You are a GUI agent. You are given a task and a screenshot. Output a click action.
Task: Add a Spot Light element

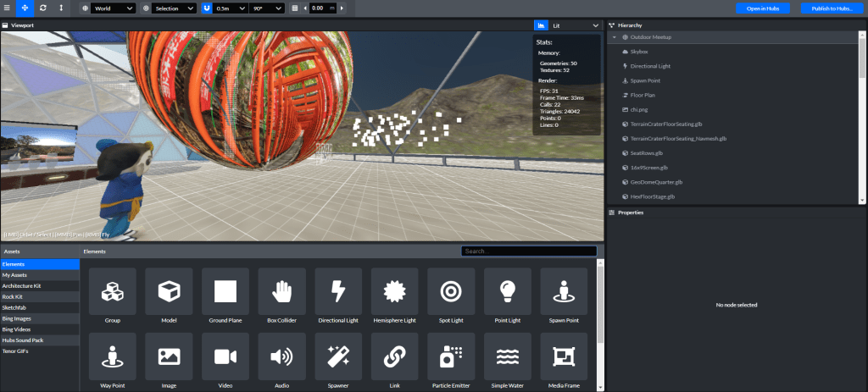click(x=451, y=292)
